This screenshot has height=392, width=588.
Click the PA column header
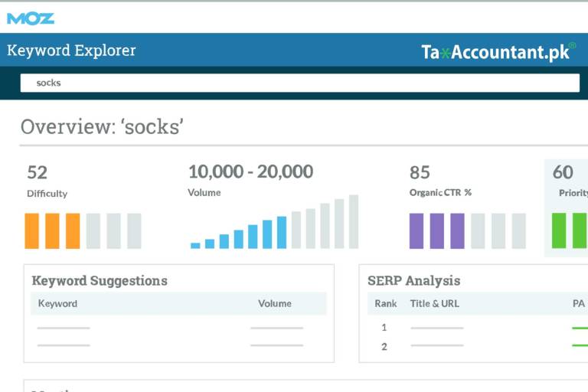pos(579,303)
